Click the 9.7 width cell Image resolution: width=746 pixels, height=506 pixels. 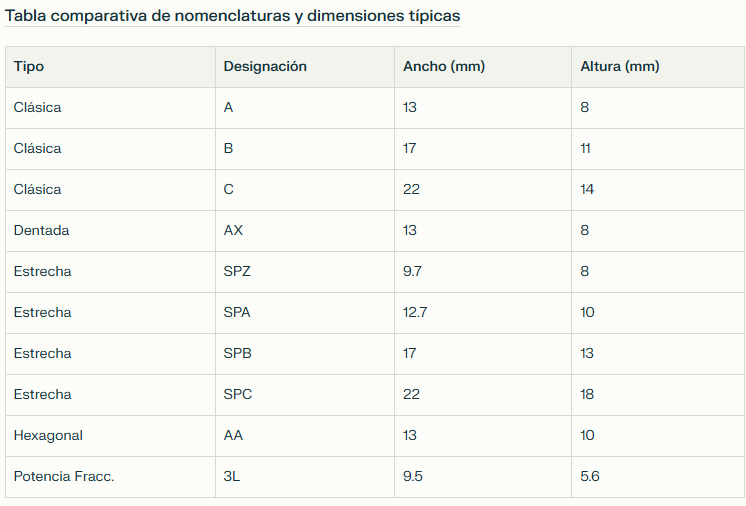483,272
